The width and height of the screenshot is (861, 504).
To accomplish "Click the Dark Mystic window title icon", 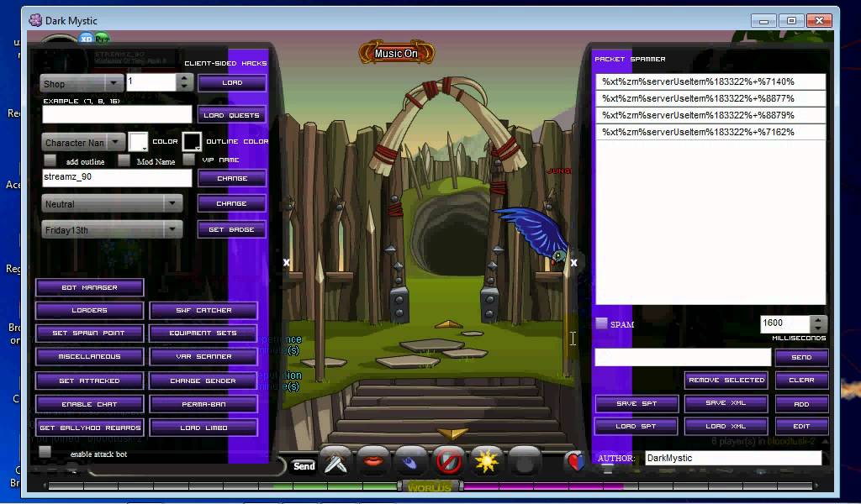I will tap(35, 20).
